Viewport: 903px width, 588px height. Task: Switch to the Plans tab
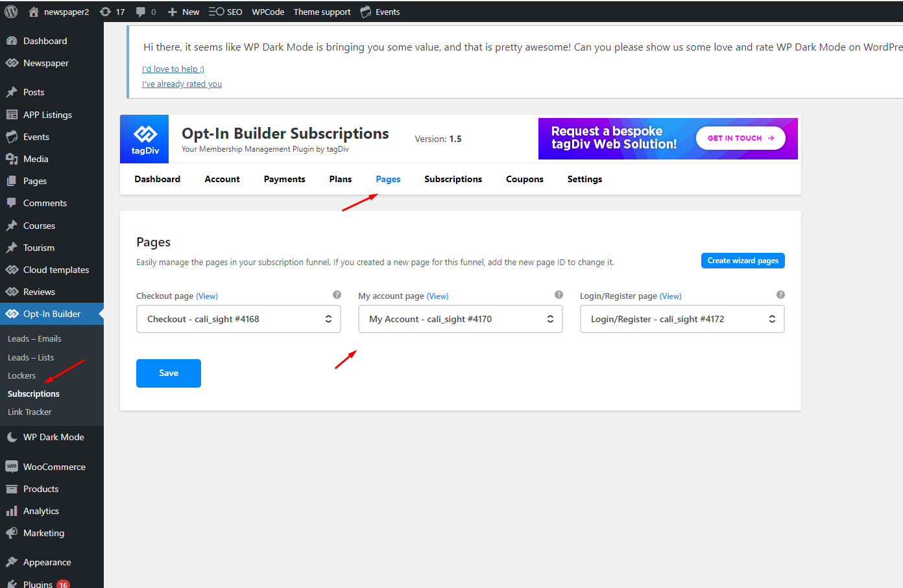click(x=341, y=179)
